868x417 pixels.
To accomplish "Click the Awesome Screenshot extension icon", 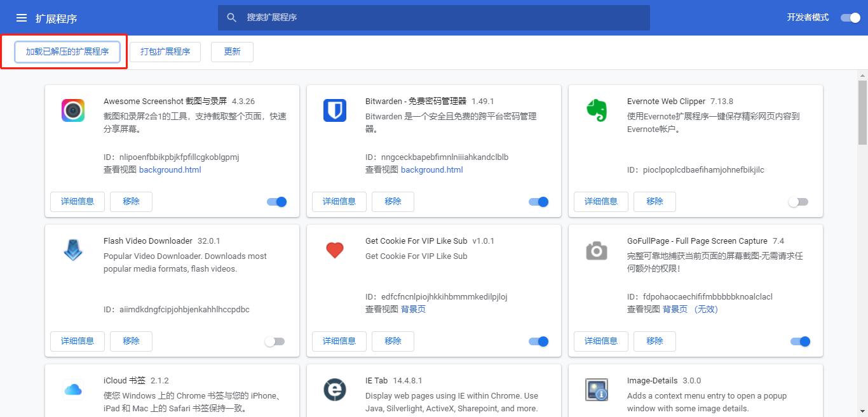I will [x=72, y=110].
